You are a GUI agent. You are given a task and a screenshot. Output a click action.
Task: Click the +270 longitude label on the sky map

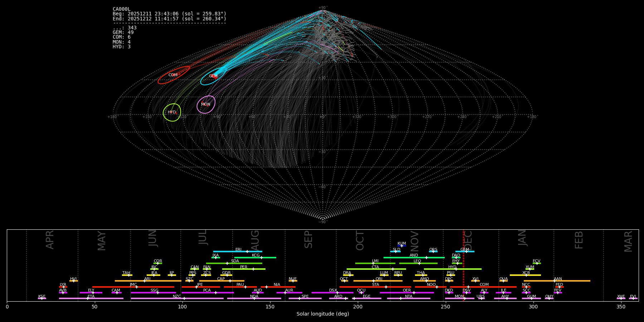point(427,117)
